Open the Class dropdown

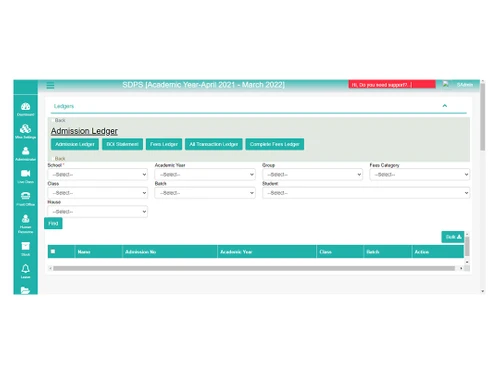pyautogui.click(x=98, y=193)
